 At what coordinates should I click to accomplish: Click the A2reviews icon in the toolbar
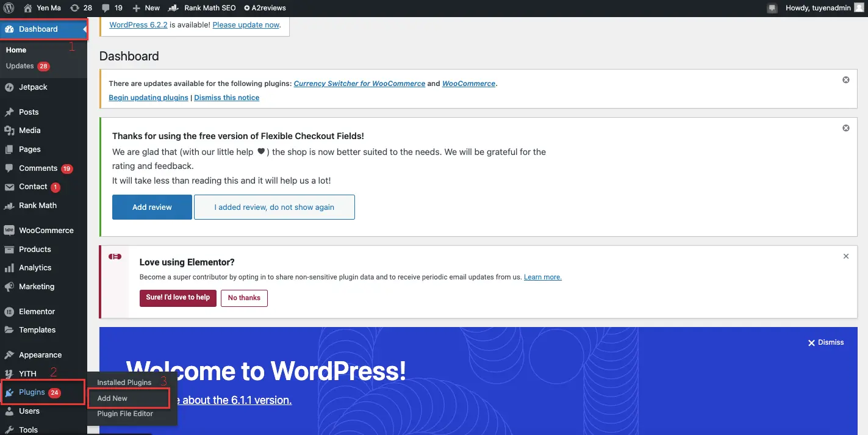point(265,8)
